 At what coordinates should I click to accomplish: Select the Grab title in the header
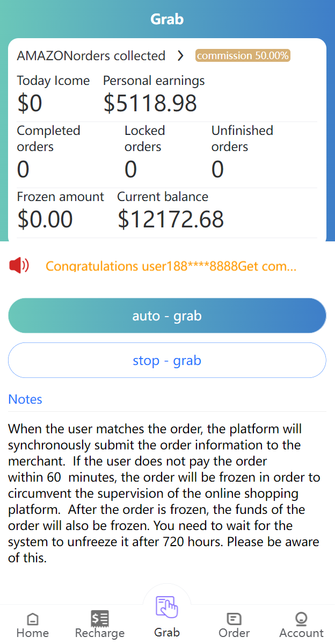[x=167, y=19]
